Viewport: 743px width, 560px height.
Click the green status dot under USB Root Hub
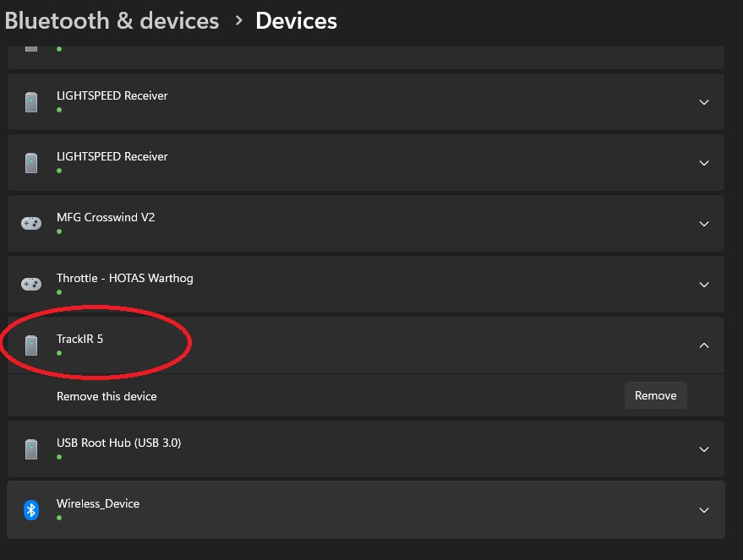[x=59, y=457]
